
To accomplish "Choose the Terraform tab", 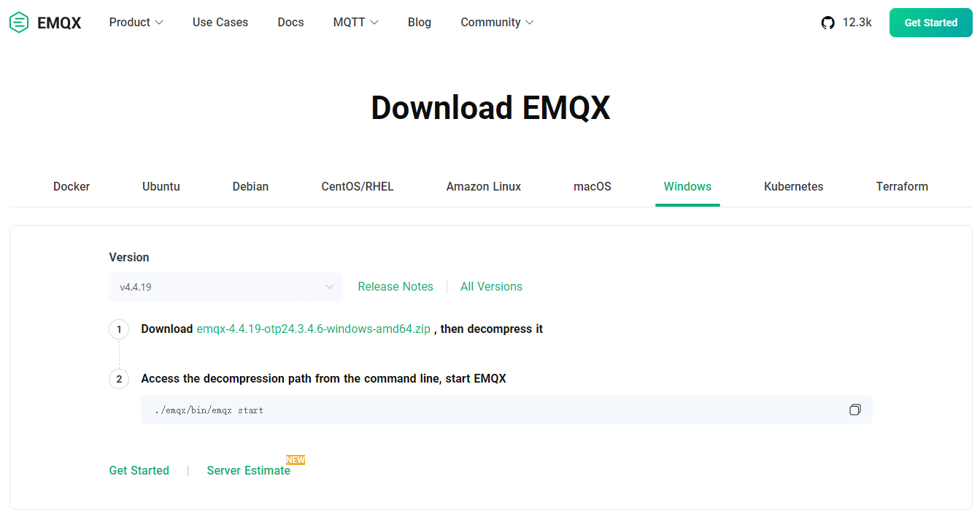I will (x=902, y=187).
